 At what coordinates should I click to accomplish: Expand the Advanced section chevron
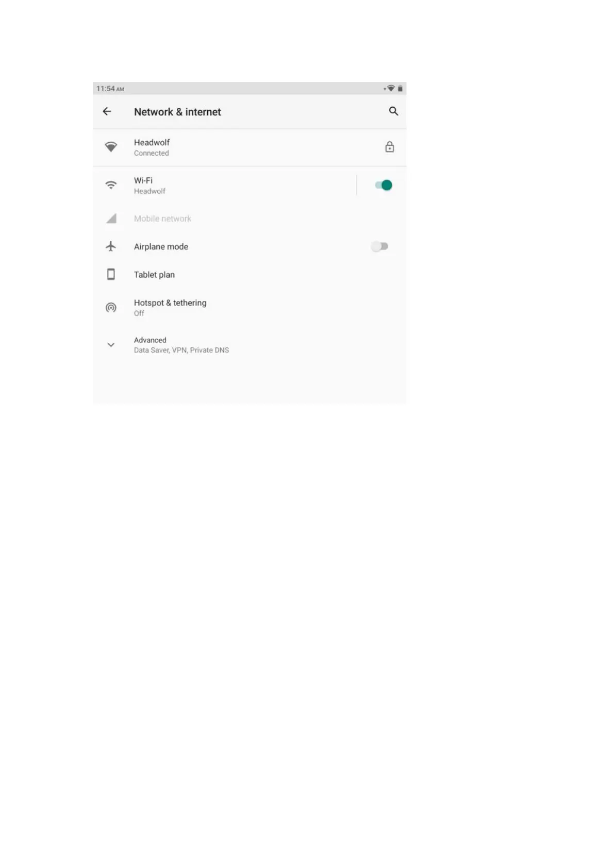tap(111, 345)
